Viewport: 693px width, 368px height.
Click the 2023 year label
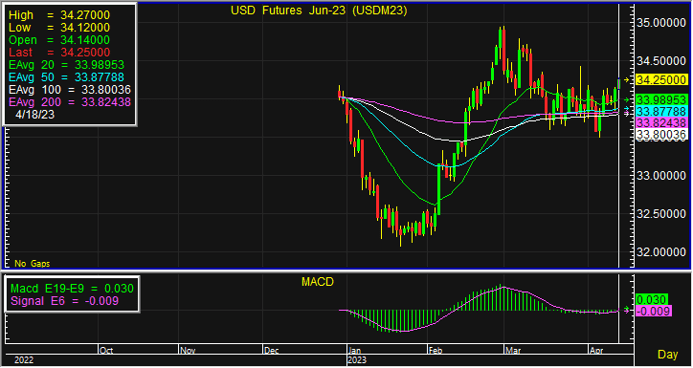pyautogui.click(x=357, y=360)
